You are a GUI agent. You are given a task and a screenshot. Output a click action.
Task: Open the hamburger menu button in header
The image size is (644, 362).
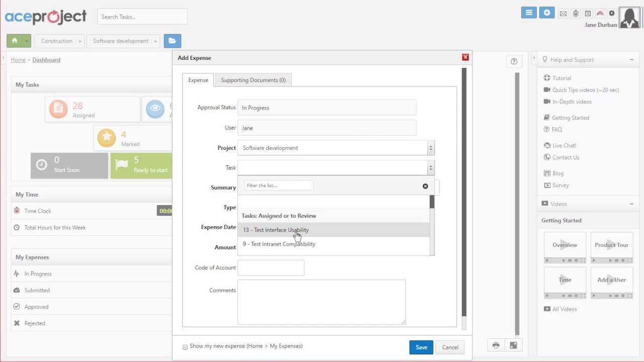tap(529, 13)
